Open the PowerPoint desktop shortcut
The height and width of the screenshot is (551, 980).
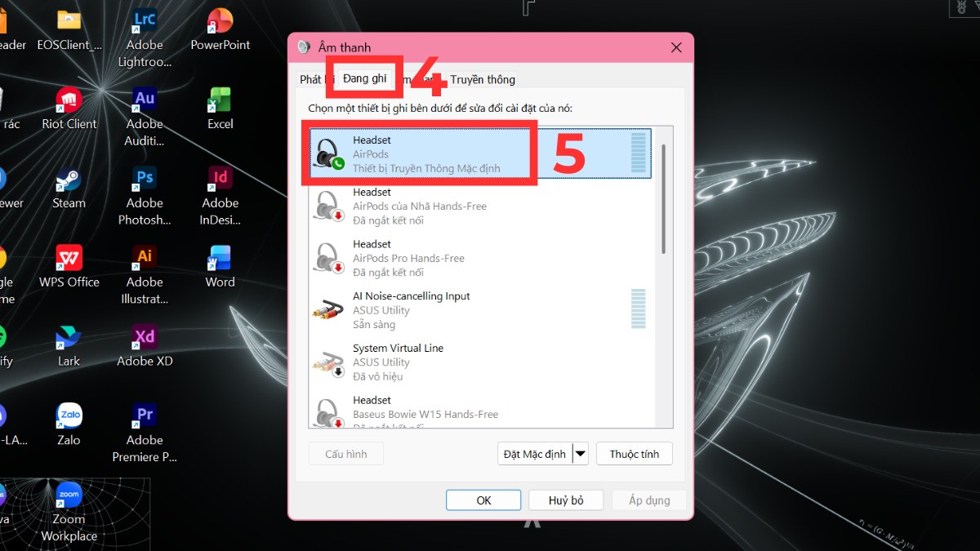click(220, 30)
